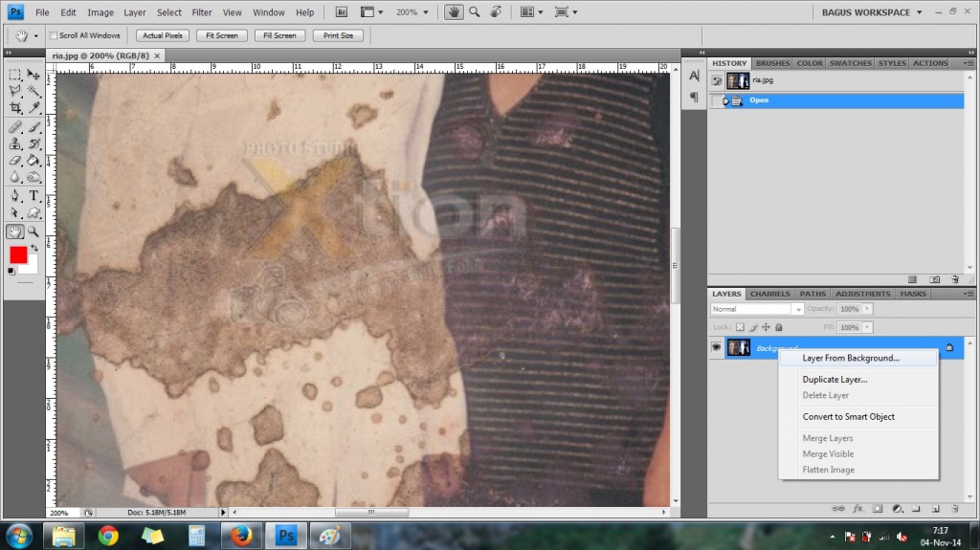
Task: Select the Crop tool
Action: point(15,107)
